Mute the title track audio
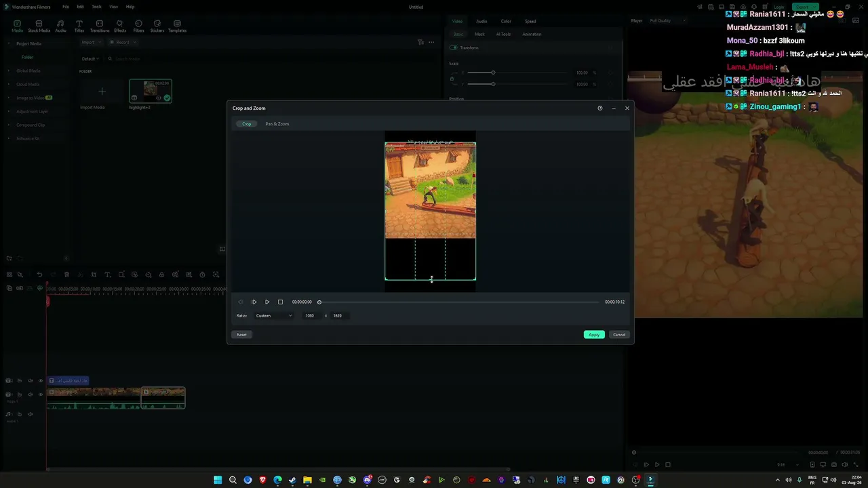The height and width of the screenshot is (488, 868). click(30, 381)
